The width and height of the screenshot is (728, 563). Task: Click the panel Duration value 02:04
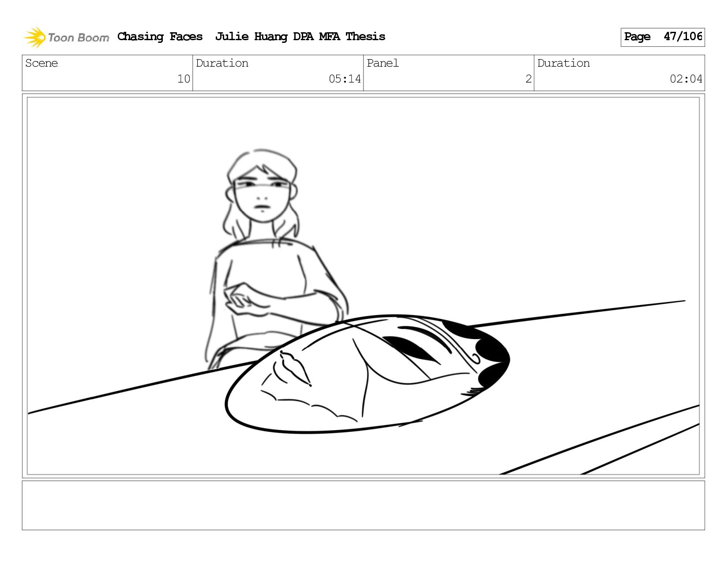[686, 79]
